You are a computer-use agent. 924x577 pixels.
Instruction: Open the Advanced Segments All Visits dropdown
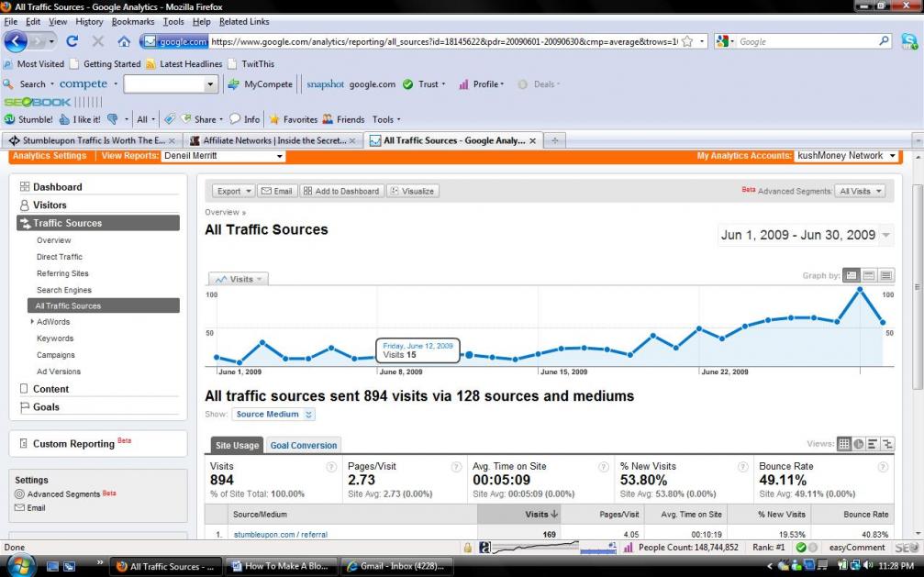[860, 191]
